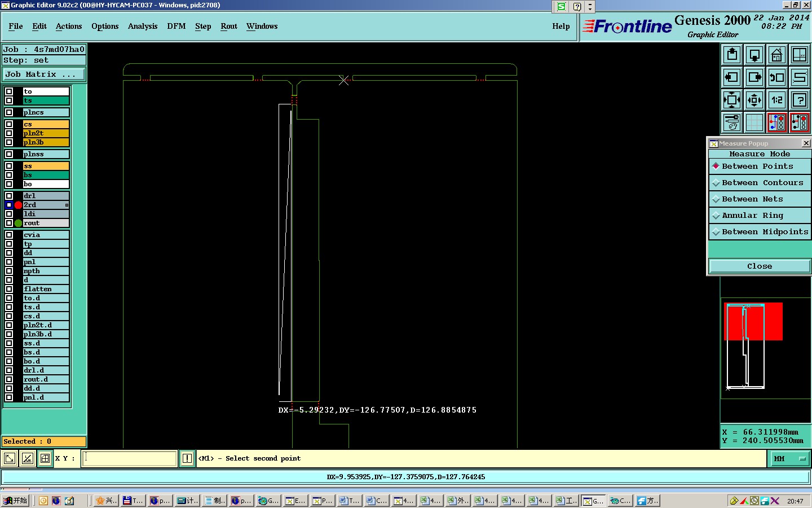This screenshot has width=812, height=508.
Task: Click the previous view undo icon
Action: pyautogui.click(x=777, y=77)
